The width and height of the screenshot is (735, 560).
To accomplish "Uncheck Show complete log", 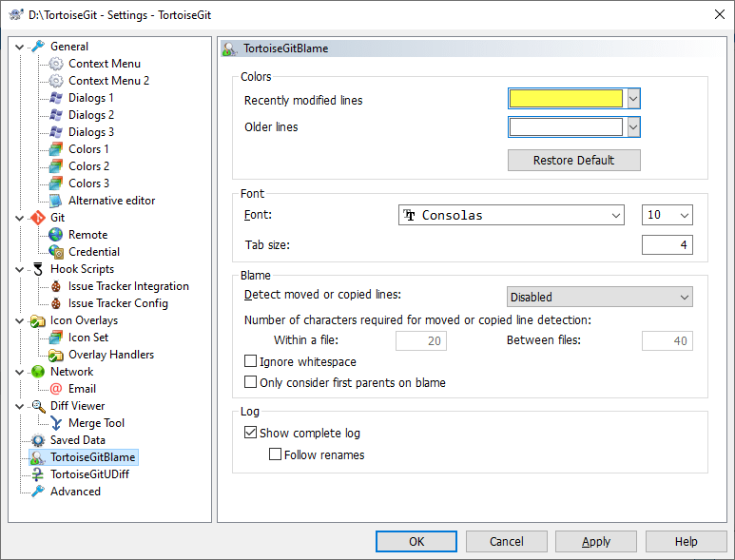I will [x=251, y=432].
